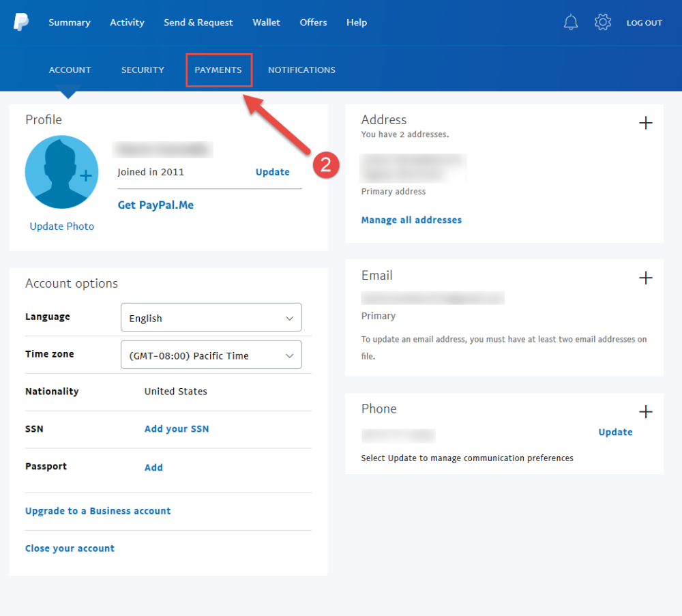Click the 'Joined in 2011' text
Image resolution: width=682 pixels, height=616 pixels.
point(151,173)
